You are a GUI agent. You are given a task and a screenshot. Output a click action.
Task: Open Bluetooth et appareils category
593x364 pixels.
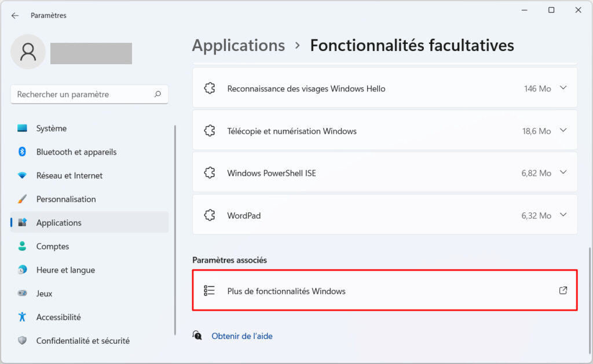[89, 152]
